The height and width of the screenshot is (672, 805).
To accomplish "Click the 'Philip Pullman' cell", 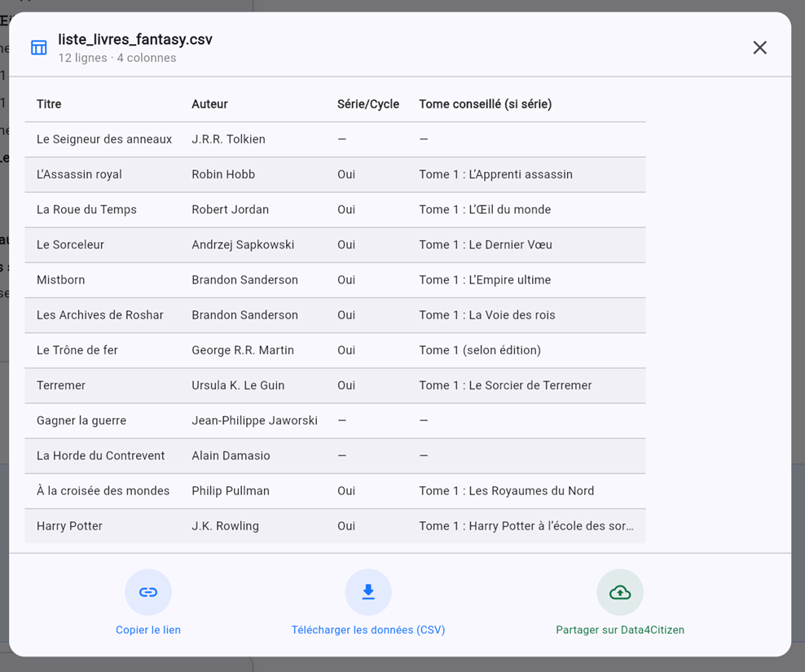I will tap(231, 491).
